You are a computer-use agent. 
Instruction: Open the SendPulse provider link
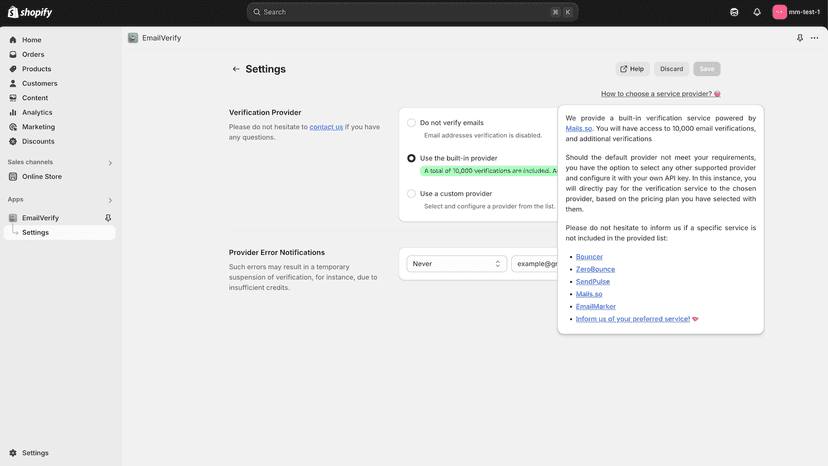pos(592,282)
